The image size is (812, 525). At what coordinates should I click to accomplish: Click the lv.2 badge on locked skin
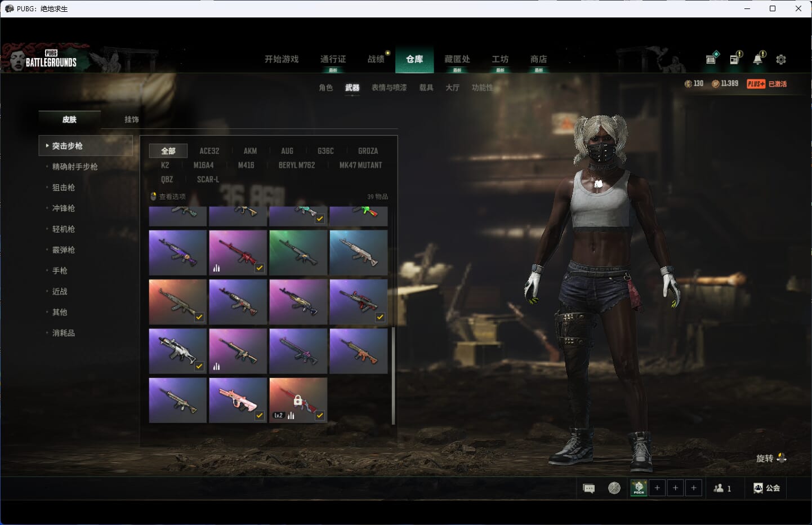click(279, 415)
